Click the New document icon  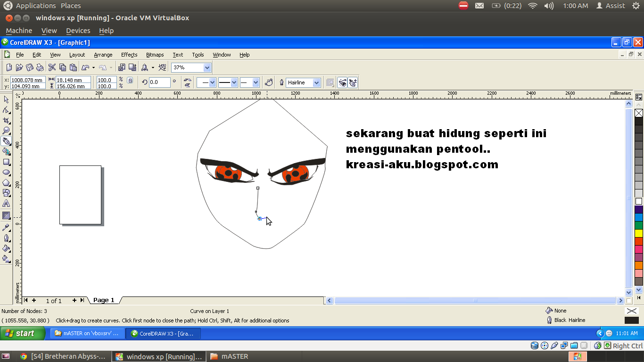(9, 67)
